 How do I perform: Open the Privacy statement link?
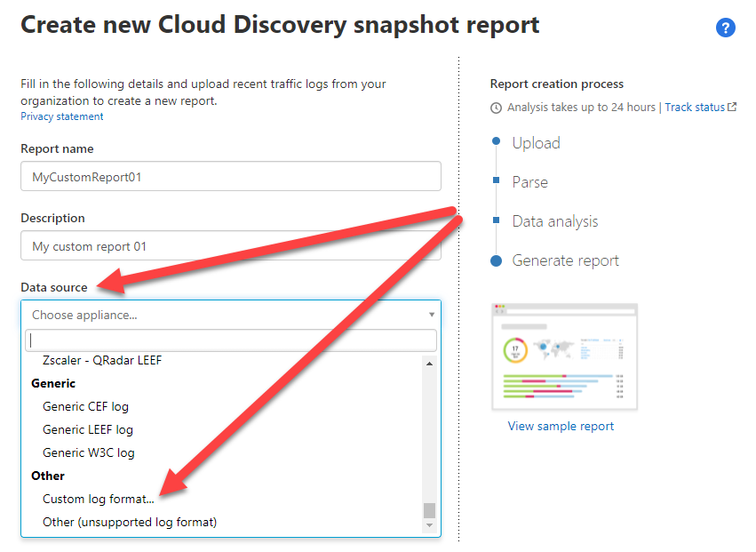(61, 116)
